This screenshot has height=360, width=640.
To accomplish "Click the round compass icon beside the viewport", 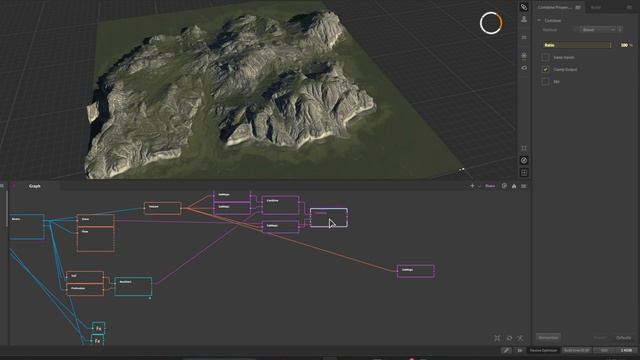I will pos(524,160).
